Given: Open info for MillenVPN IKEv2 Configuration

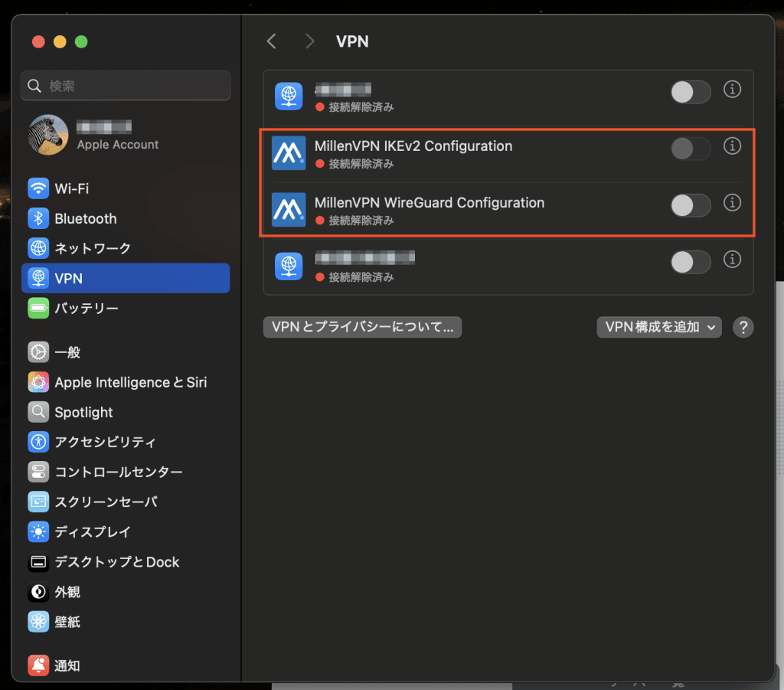Looking at the screenshot, I should click(x=732, y=146).
